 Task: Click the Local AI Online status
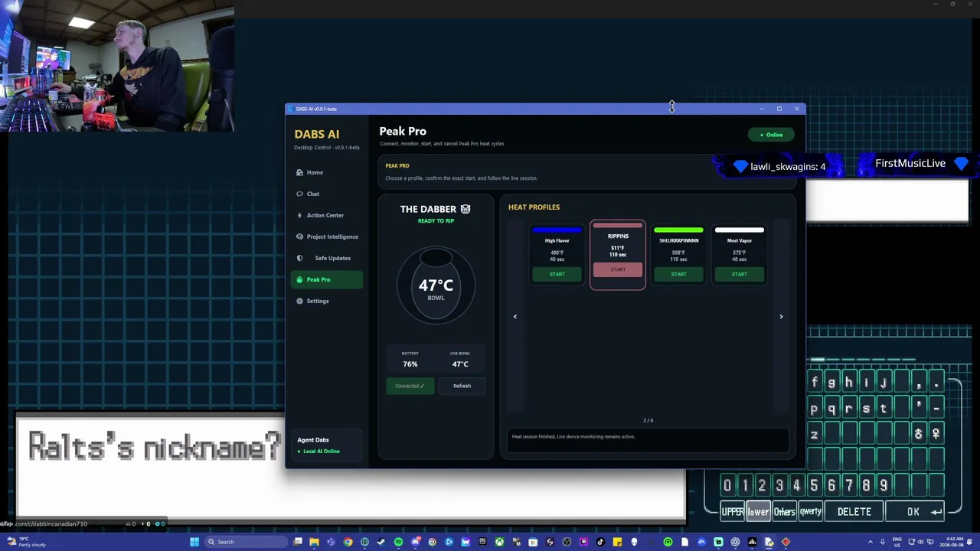318,451
